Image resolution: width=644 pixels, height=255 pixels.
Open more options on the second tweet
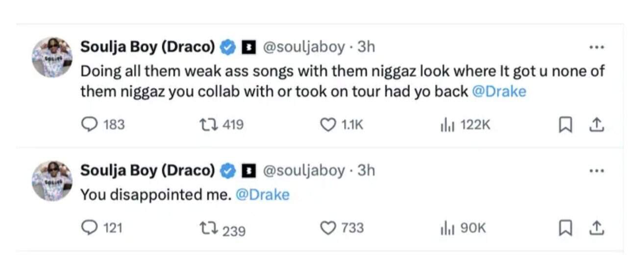click(596, 171)
